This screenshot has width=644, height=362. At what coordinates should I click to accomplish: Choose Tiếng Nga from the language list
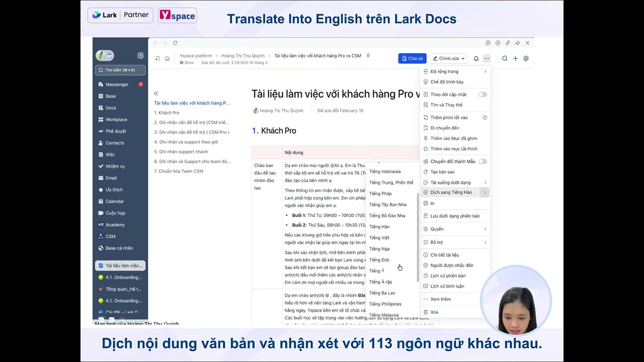379,249
